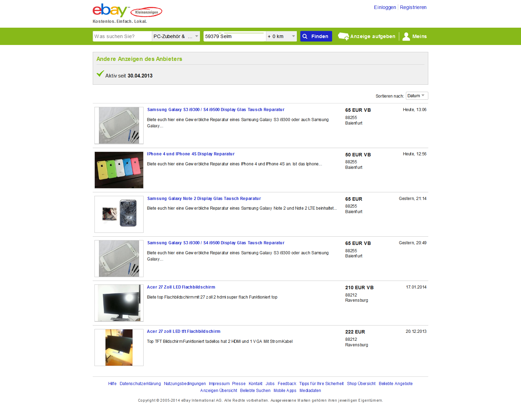
Task: Open the PC-Zubehör category dropdown
Action: tap(176, 36)
